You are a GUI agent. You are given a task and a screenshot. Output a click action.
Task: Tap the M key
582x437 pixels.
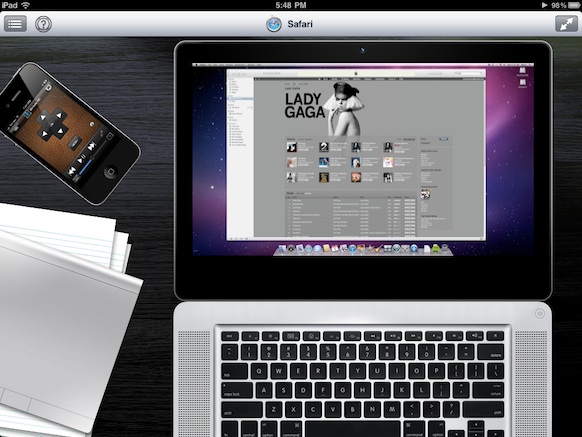[392, 410]
